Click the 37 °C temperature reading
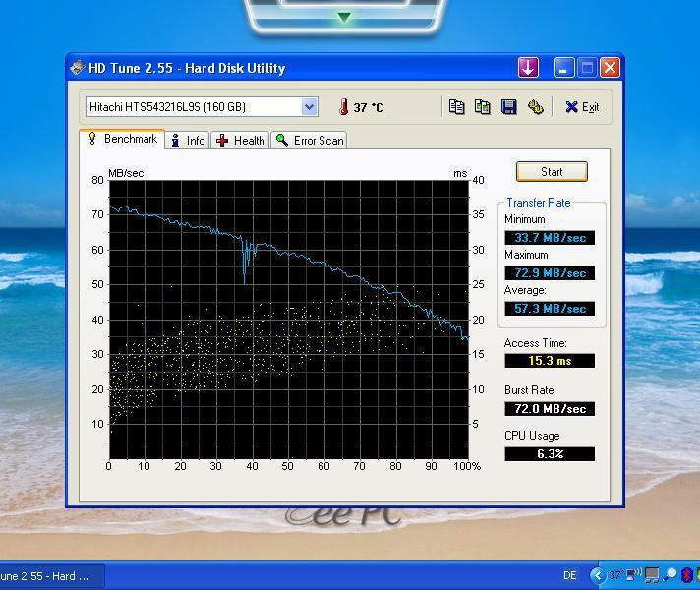 coord(369,107)
